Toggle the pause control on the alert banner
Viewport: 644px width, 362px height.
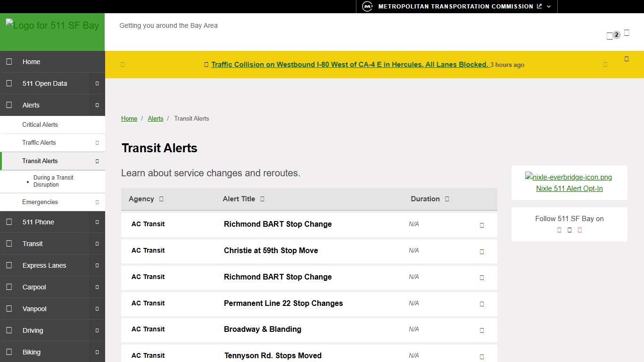pyautogui.click(x=123, y=65)
